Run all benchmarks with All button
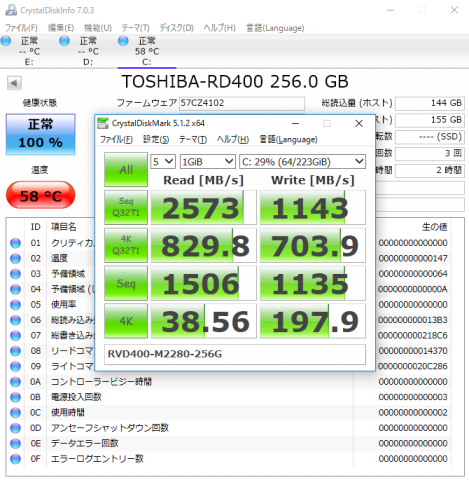The width and height of the screenshot is (469, 480). pyautogui.click(x=126, y=170)
